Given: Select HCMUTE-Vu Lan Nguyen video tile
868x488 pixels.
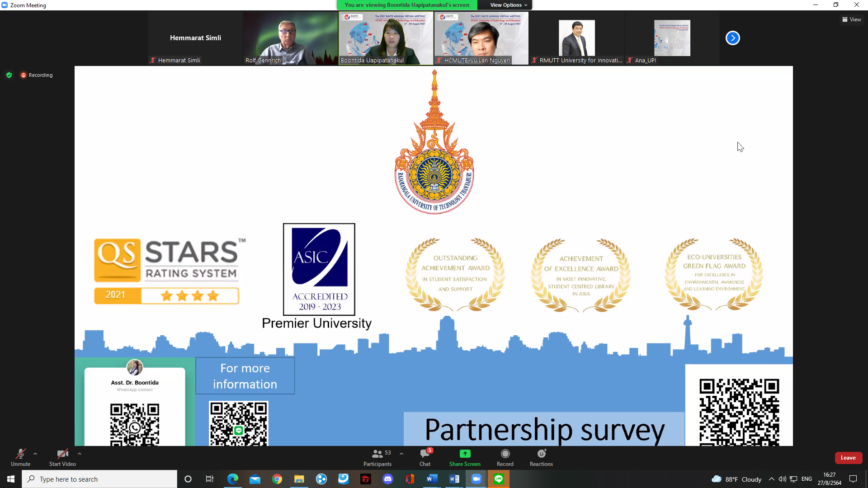Looking at the screenshot, I should pos(481,38).
